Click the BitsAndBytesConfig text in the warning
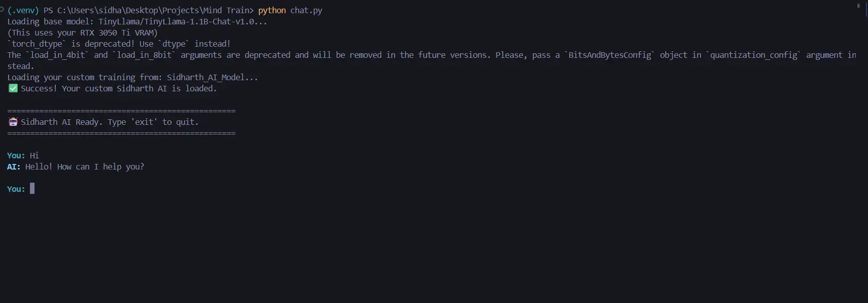Screen dimensions: 868x303 pyautogui.click(x=609, y=55)
